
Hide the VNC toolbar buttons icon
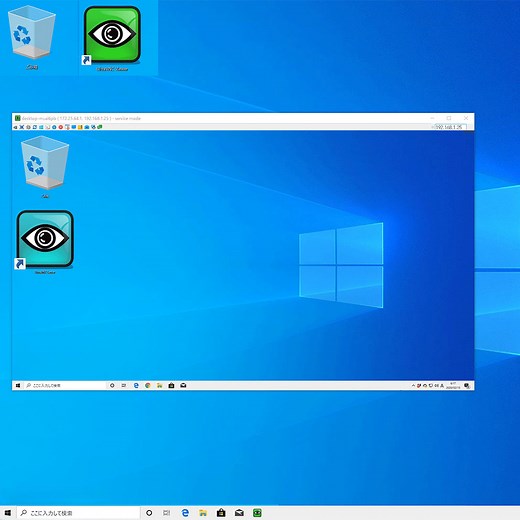point(67,127)
